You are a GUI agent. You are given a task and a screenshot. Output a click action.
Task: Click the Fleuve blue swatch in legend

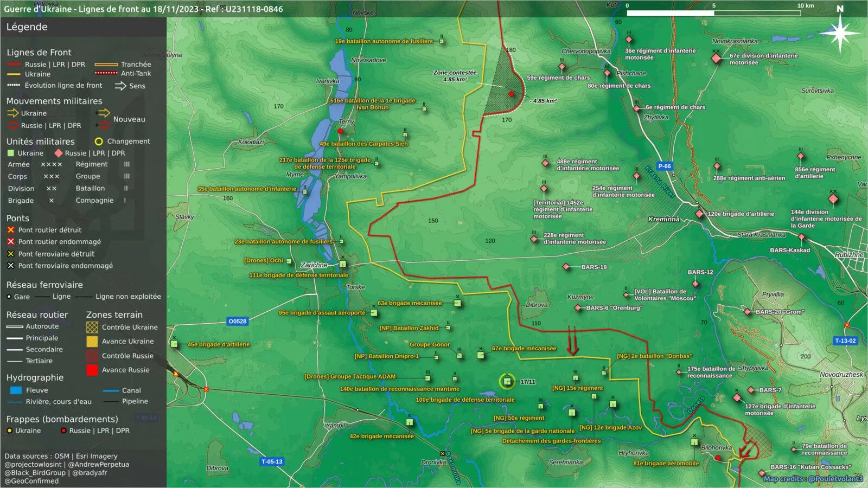click(x=16, y=390)
